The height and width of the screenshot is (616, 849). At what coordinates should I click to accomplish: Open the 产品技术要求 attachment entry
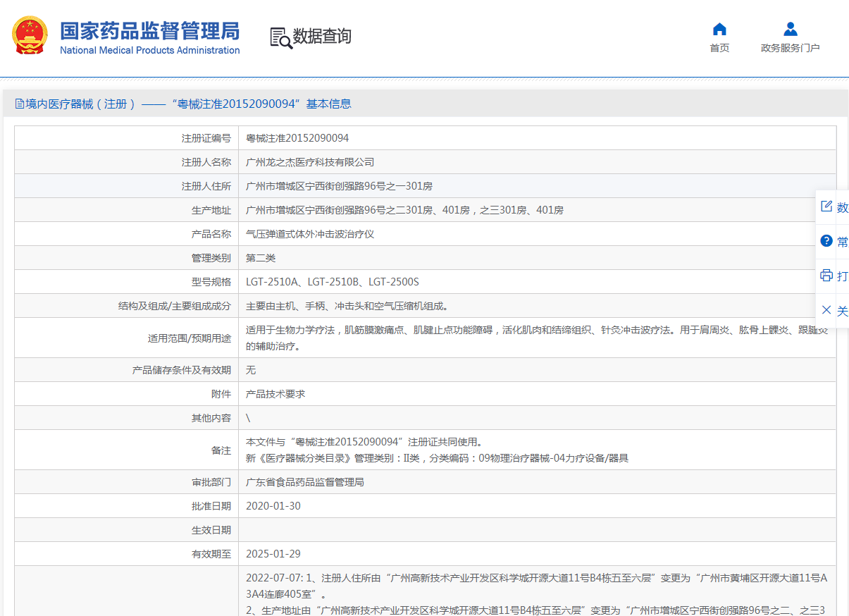(275, 394)
